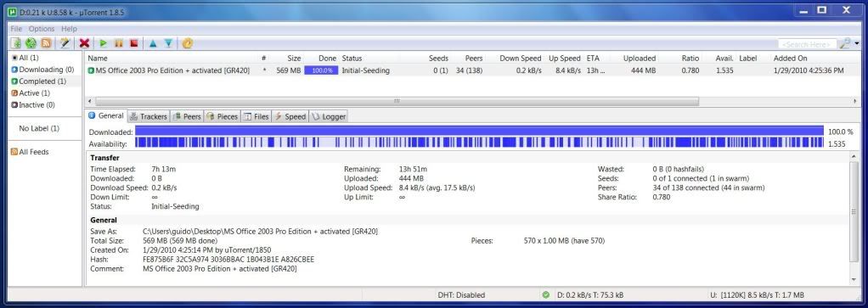Screen dimensions: 868x308
Task: Click DHT: Disabled in the status bar
Action: tap(461, 294)
